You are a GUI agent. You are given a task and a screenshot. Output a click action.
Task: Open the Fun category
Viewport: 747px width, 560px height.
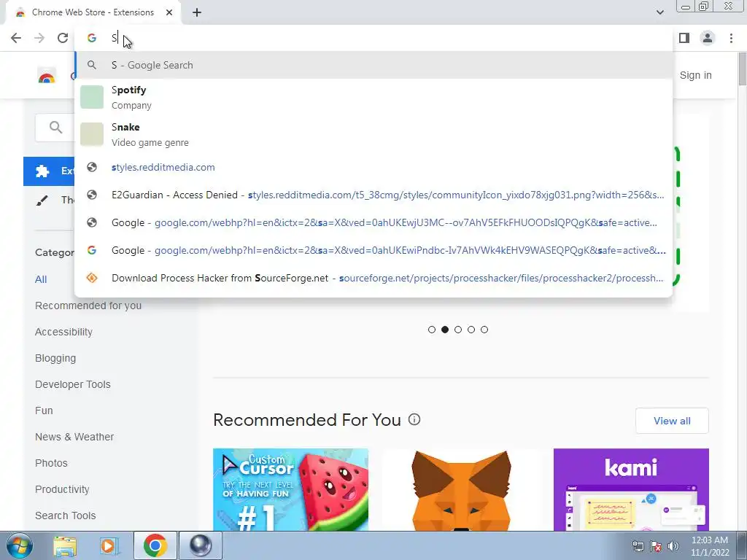coord(44,411)
